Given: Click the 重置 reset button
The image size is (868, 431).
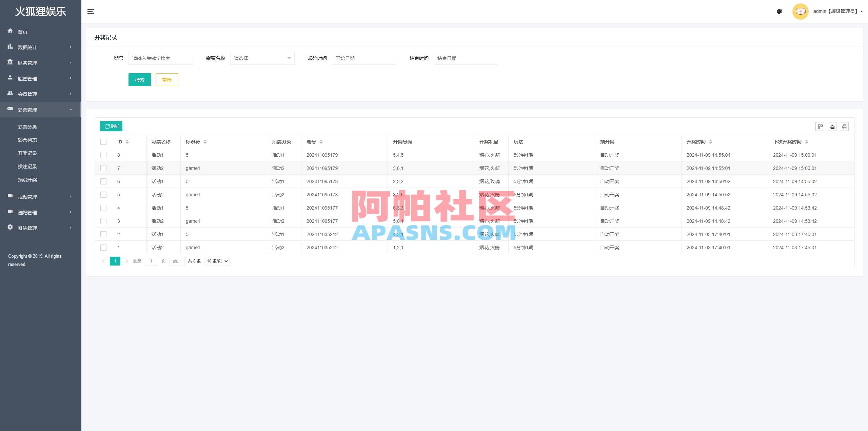Looking at the screenshot, I should [x=166, y=80].
